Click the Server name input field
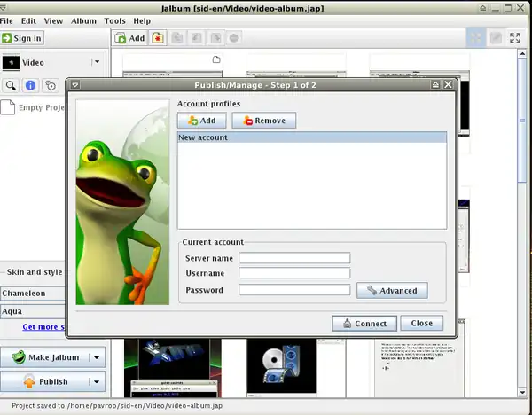 coord(294,258)
